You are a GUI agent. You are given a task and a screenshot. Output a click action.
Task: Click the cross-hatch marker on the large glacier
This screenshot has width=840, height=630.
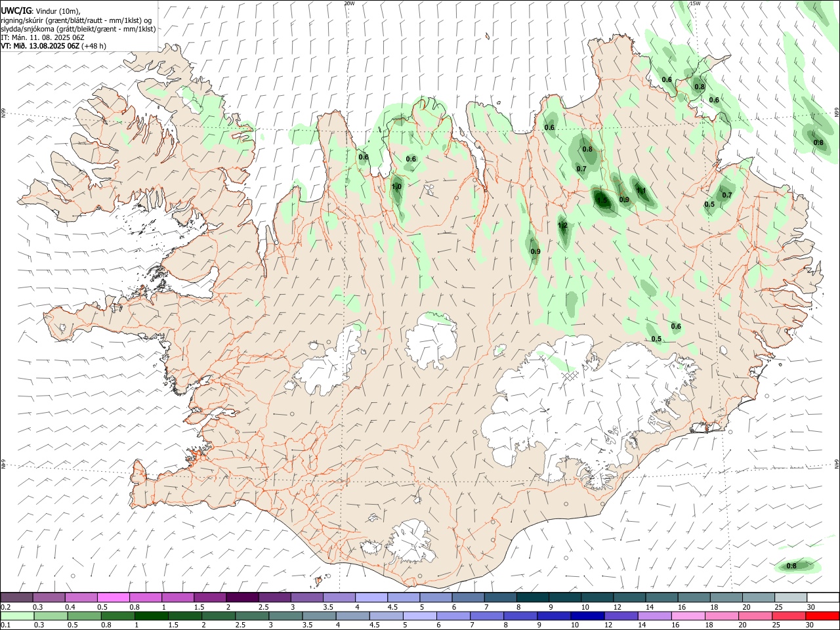tap(570, 375)
